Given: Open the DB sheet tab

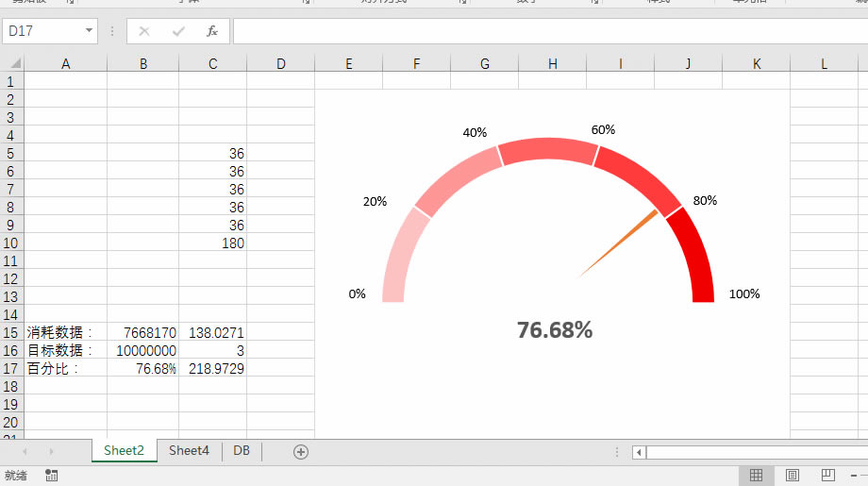Looking at the screenshot, I should click(242, 450).
